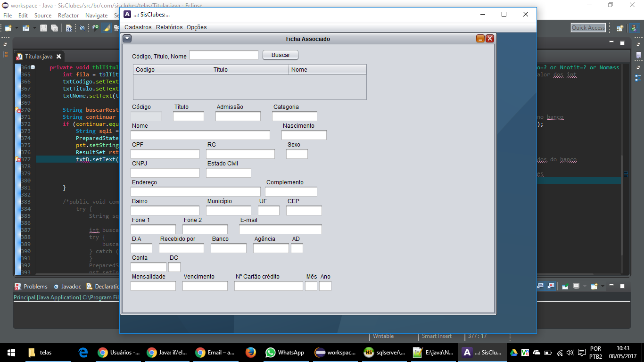Screen dimensions: 644x362
Task: Open the Action Center notification icon
Action: (x=582, y=353)
